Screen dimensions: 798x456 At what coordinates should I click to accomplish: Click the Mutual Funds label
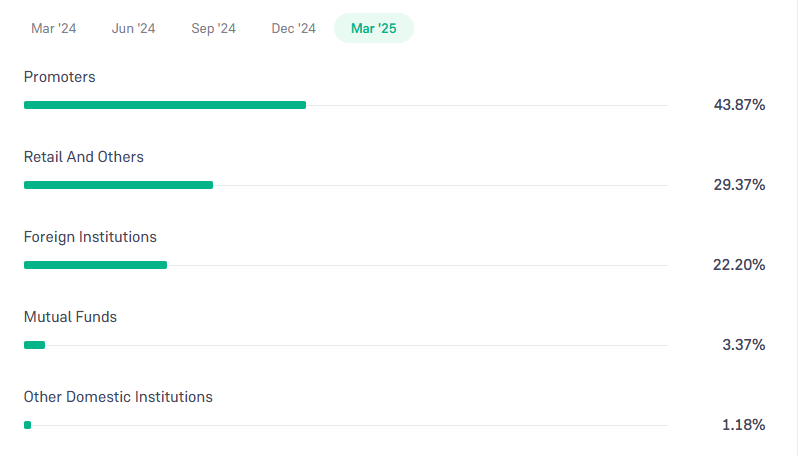pos(70,317)
